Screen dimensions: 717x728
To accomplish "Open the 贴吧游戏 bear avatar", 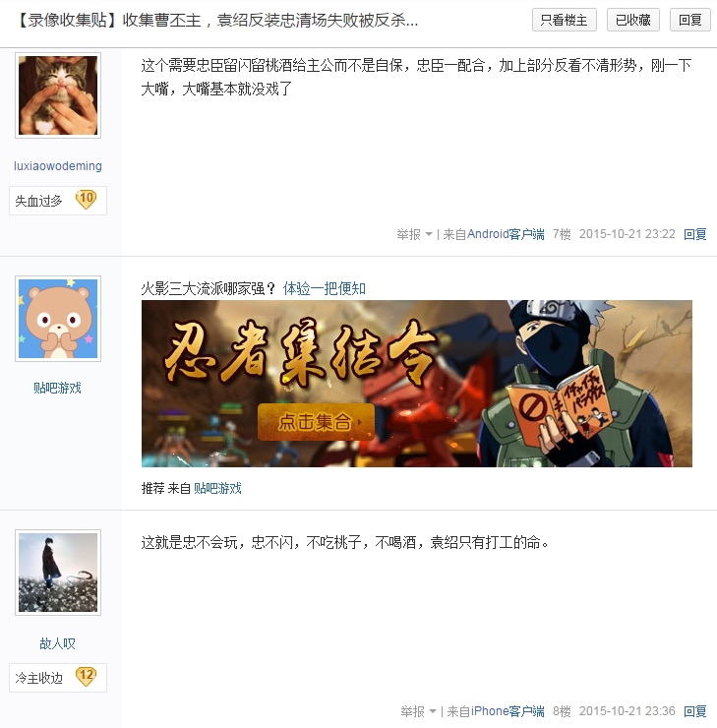I will pyautogui.click(x=58, y=319).
